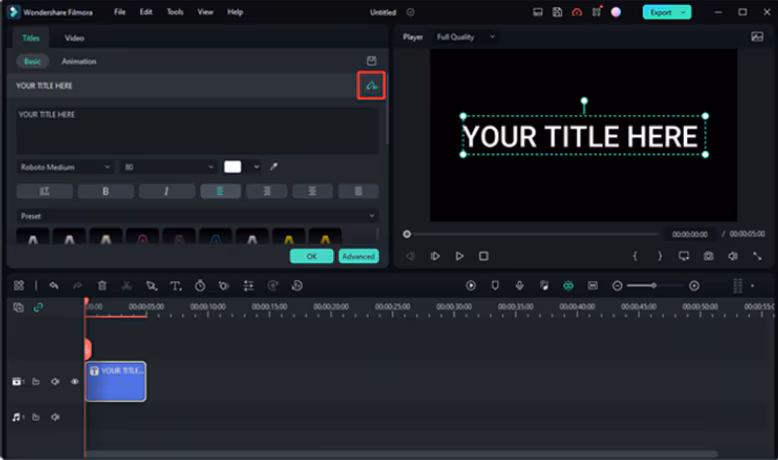Open the Full Quality player dropdown
Image resolution: width=778 pixels, height=460 pixels.
coord(465,37)
